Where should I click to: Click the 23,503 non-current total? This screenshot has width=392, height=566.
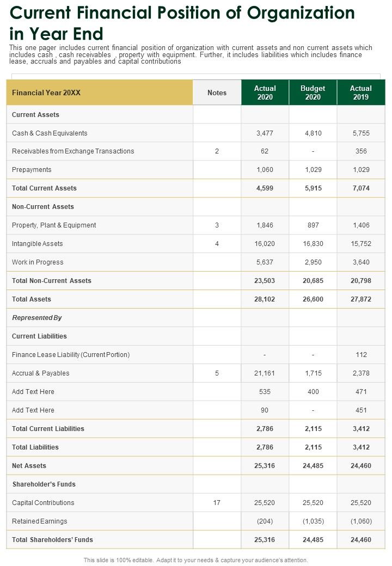(x=265, y=281)
